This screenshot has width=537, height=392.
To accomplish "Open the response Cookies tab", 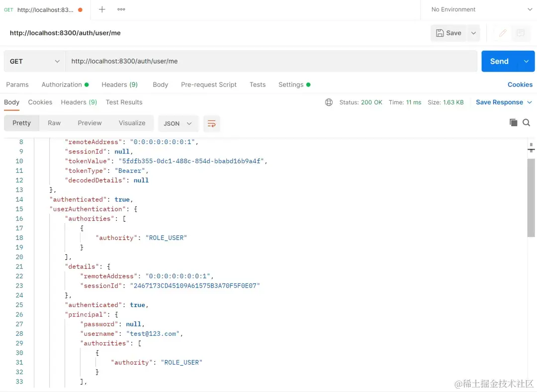I will point(40,102).
